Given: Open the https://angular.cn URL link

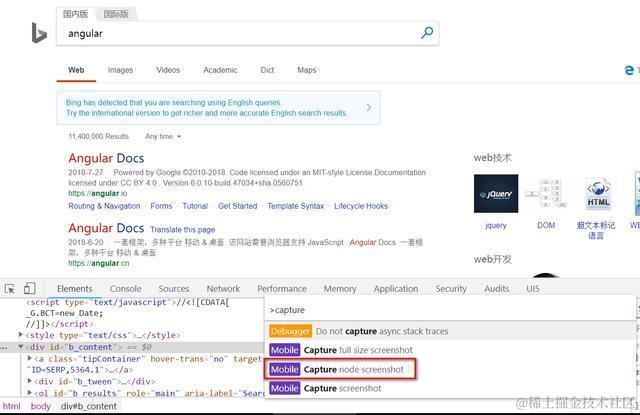Looking at the screenshot, I should click(98, 263).
